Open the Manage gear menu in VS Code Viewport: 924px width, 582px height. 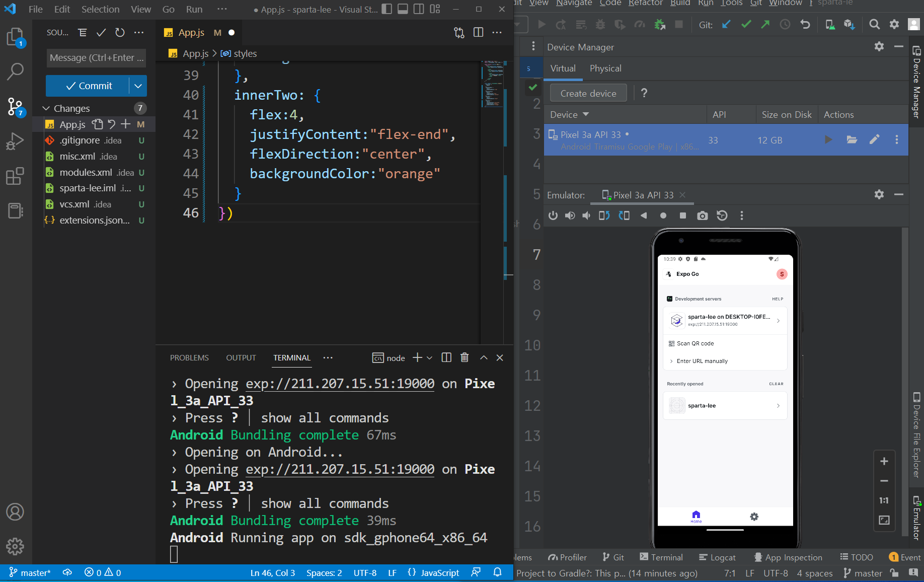click(15, 546)
